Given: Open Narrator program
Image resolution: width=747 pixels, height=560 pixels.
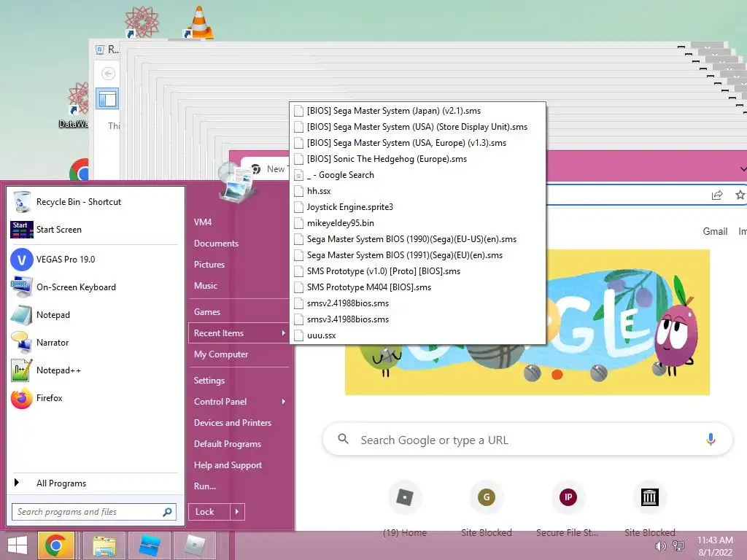Looking at the screenshot, I should click(94, 343).
